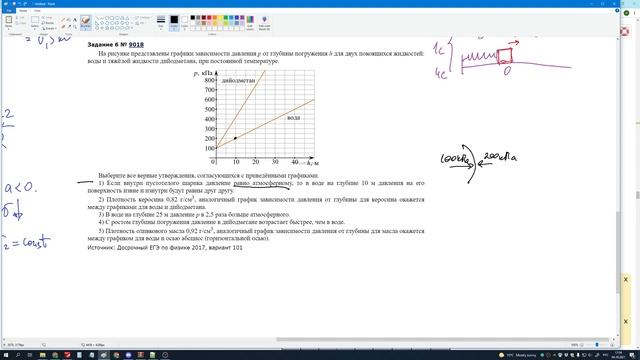The height and width of the screenshot is (360, 640).
Task: Open the Brushes dropdown arrow
Action: (86, 28)
